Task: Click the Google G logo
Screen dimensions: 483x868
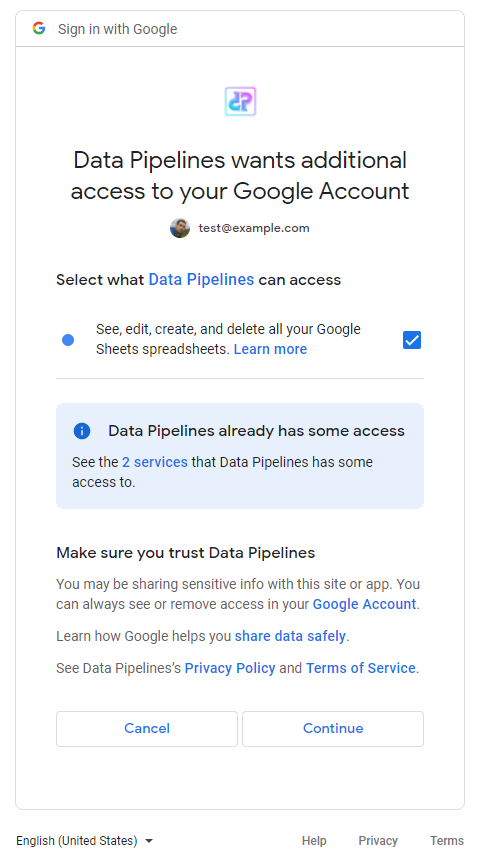Action: (x=39, y=28)
